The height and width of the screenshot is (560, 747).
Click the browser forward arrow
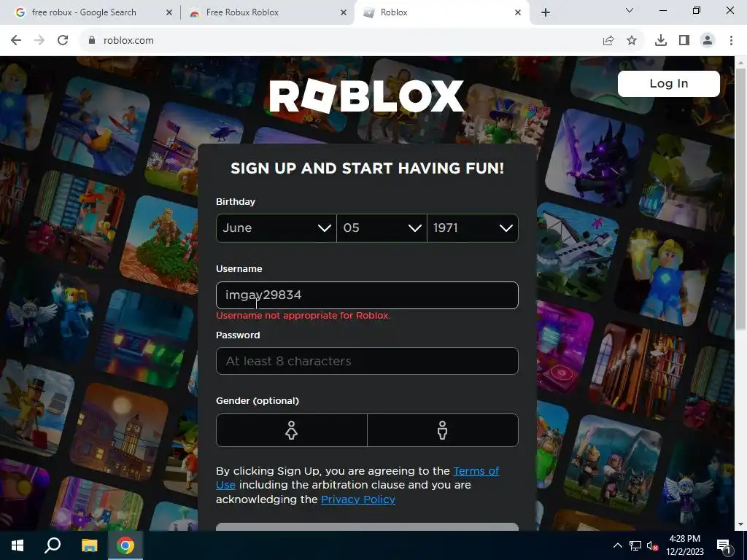39,41
